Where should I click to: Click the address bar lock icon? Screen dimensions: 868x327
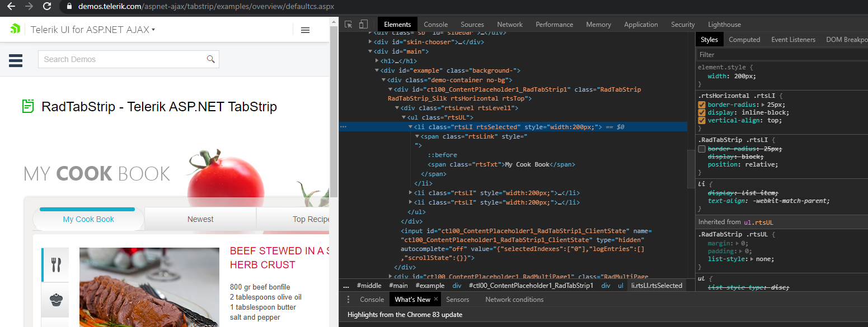69,7
